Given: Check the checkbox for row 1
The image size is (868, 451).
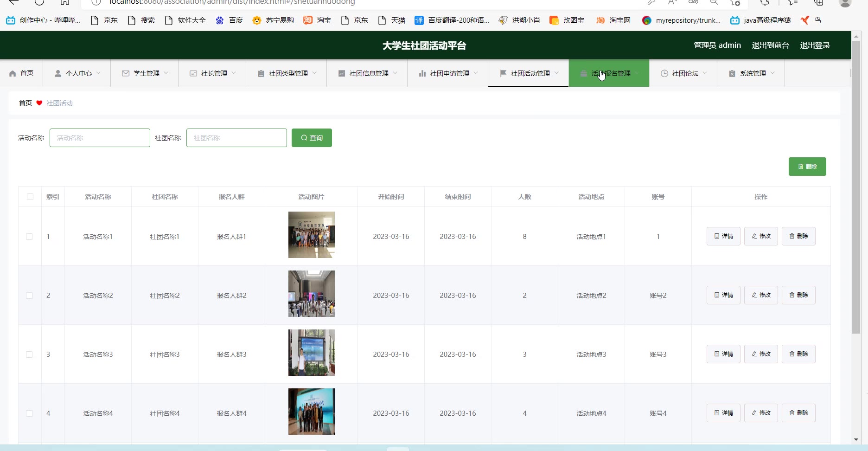Looking at the screenshot, I should pos(29,237).
